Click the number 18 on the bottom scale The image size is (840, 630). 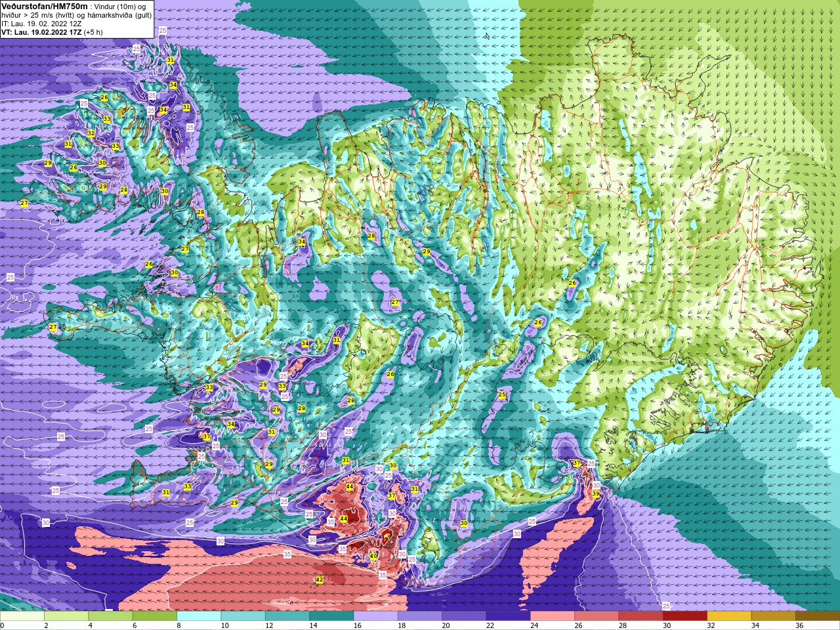[x=402, y=625]
